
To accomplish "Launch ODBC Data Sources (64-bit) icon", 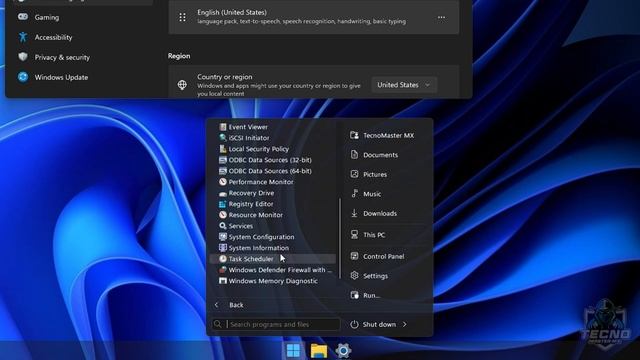I will pyautogui.click(x=222, y=171).
